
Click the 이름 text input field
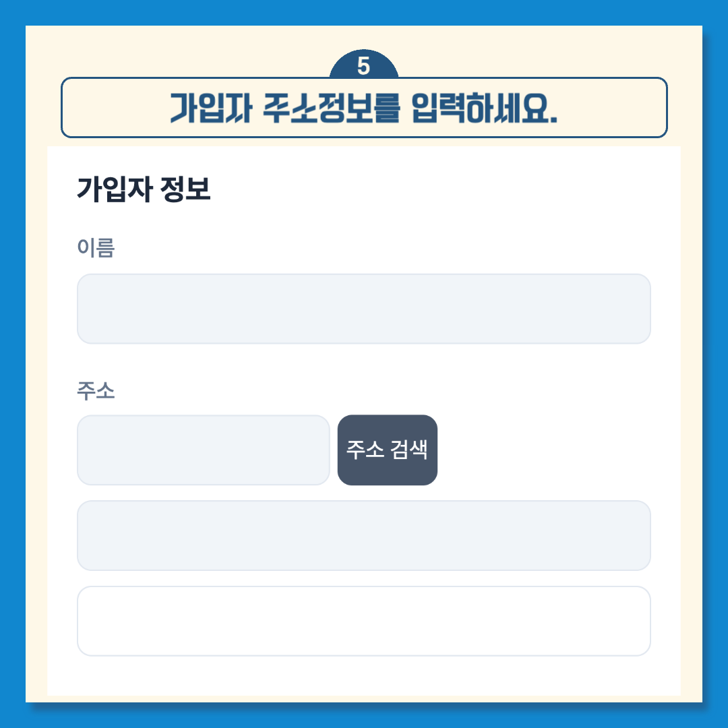pyautogui.click(x=363, y=309)
